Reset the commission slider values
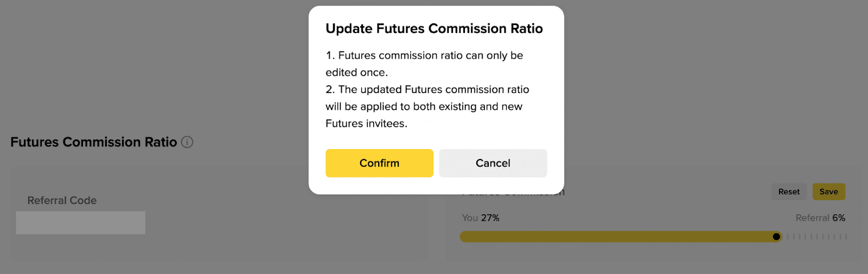The image size is (868, 274). 789,192
